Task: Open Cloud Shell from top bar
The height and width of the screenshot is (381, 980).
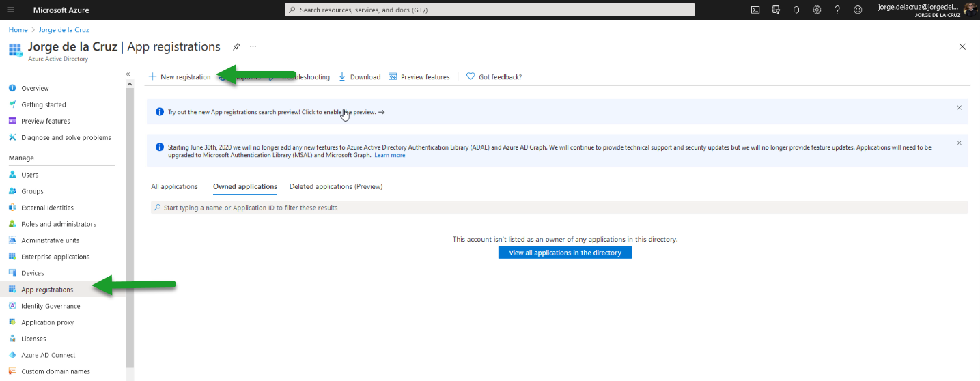Action: [x=755, y=10]
